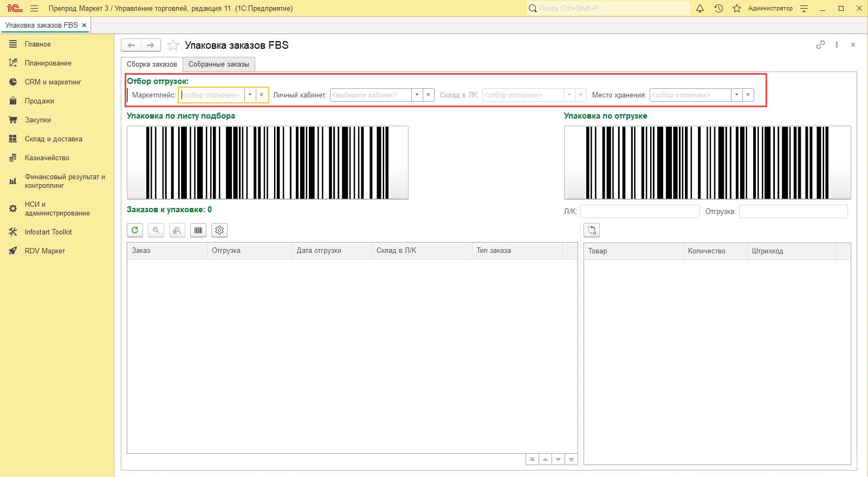Click the Л/К input field
The image size is (868, 477).
[639, 212]
